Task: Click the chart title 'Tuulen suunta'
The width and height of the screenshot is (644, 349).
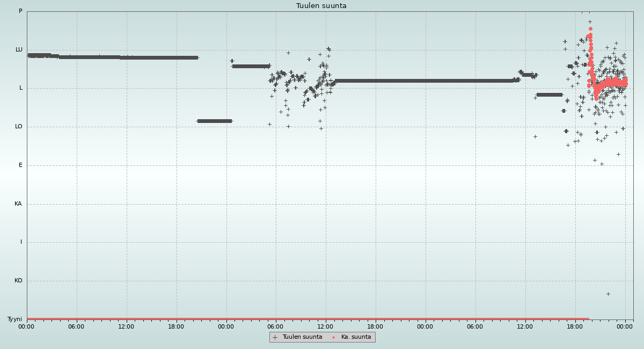Action: click(321, 6)
